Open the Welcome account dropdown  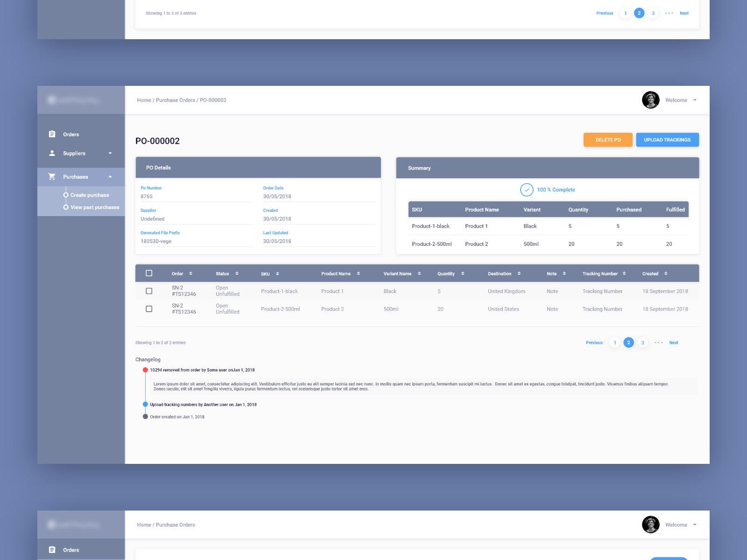point(695,100)
